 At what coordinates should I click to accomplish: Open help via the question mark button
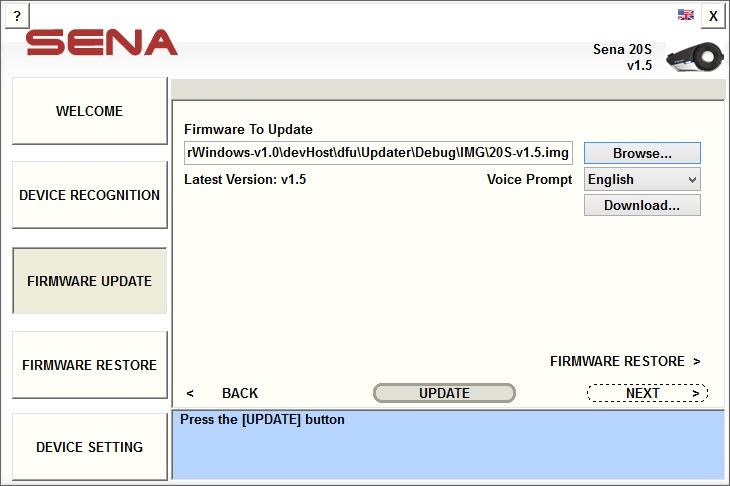click(x=17, y=16)
